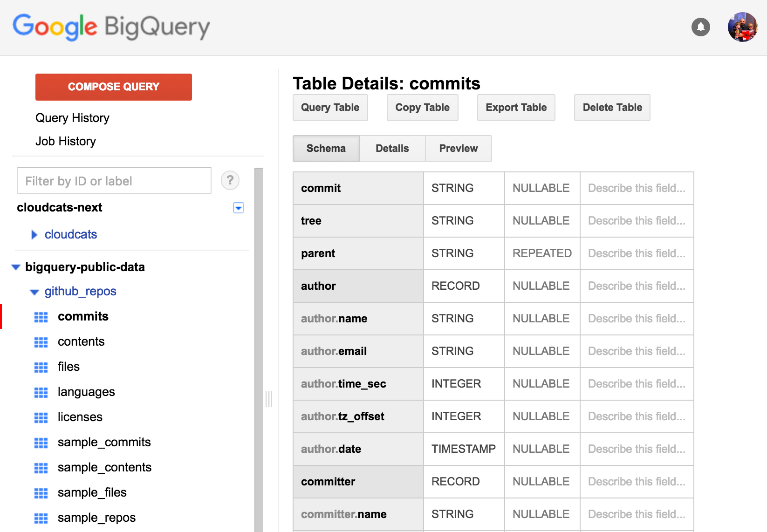
Task: Click the table icon next to sample_repos
Action: click(41, 518)
